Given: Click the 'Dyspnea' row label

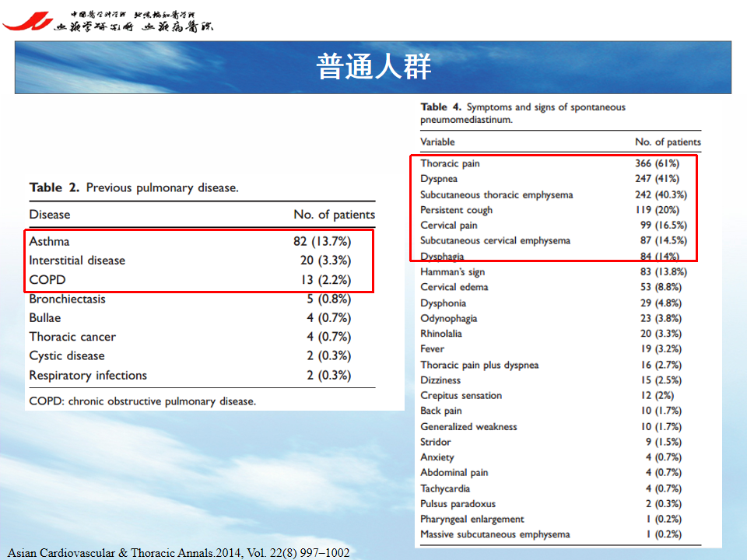Looking at the screenshot, I should pyautogui.click(x=439, y=179).
